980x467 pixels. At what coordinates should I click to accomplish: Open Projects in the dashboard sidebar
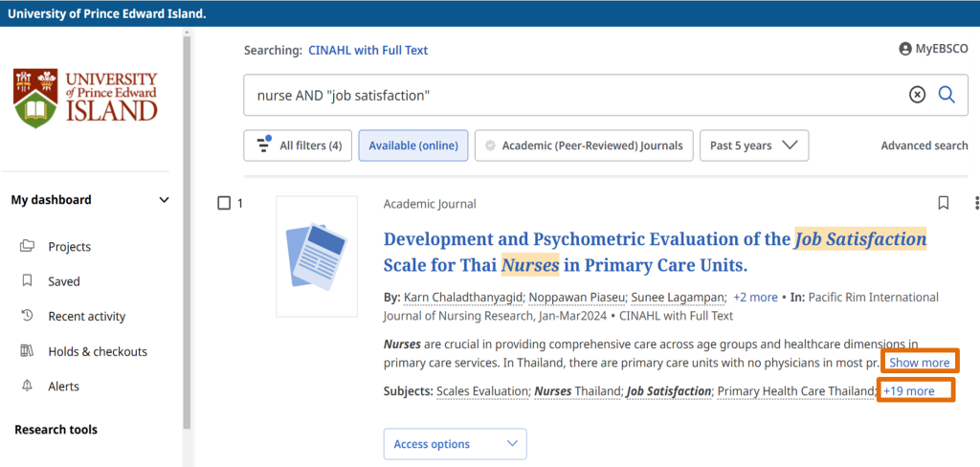coord(69,247)
